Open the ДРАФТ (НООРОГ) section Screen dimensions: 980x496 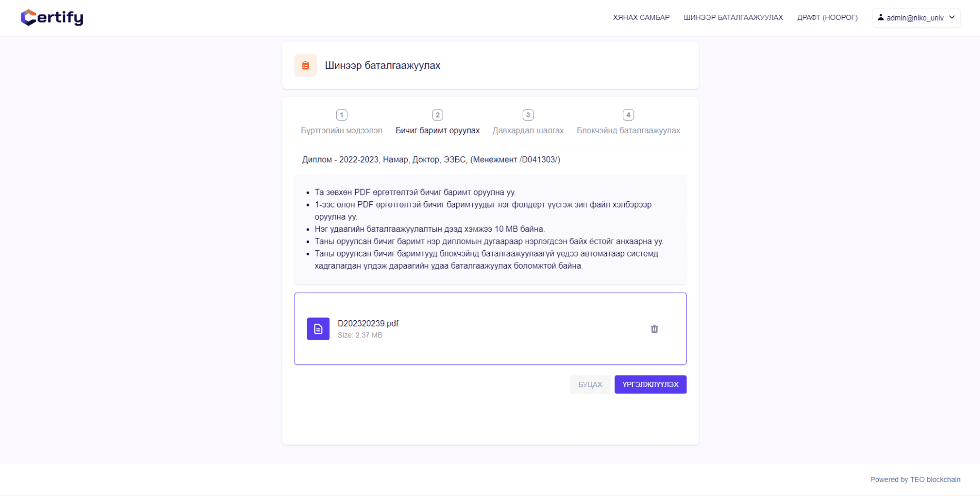click(827, 17)
